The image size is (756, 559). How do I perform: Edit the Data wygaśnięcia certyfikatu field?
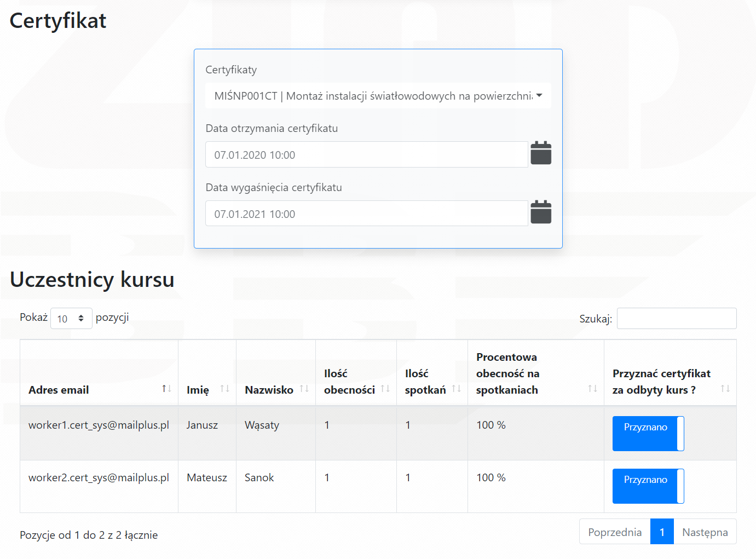click(366, 214)
